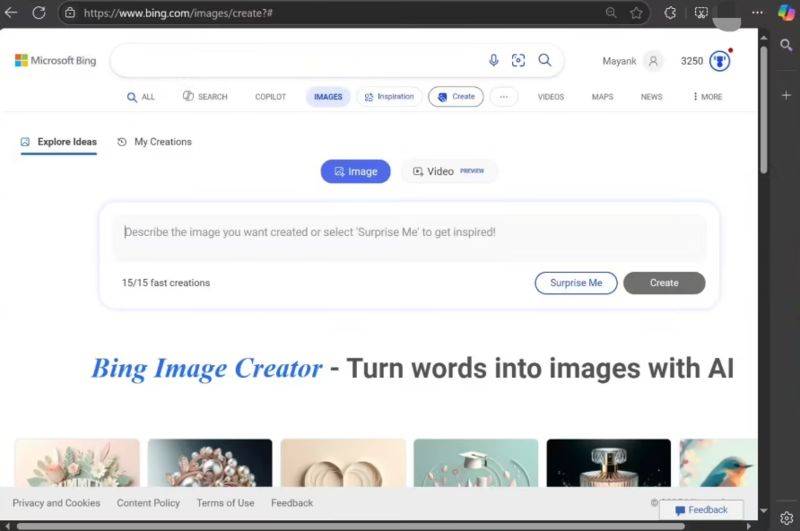Open the Microsoft Rewards trophy icon
This screenshot has width=800, height=531.
(x=720, y=61)
